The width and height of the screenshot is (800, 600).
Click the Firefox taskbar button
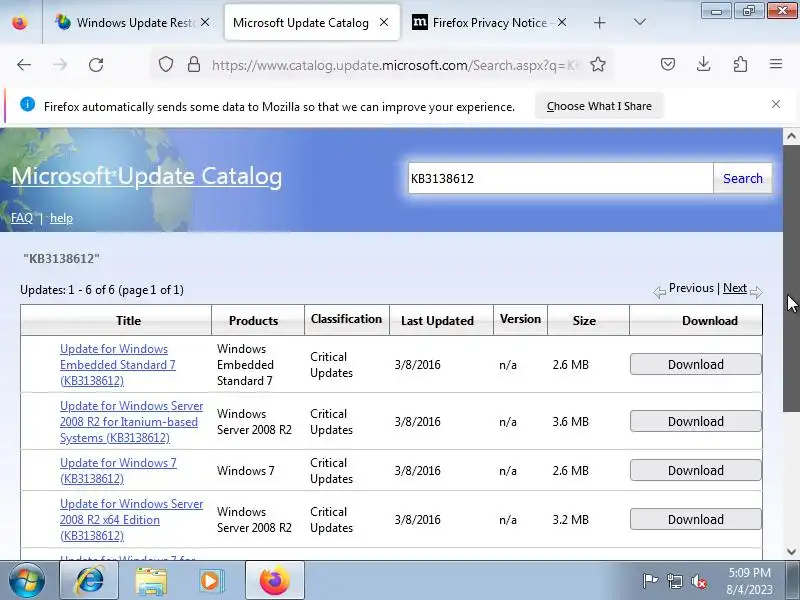tap(274, 580)
